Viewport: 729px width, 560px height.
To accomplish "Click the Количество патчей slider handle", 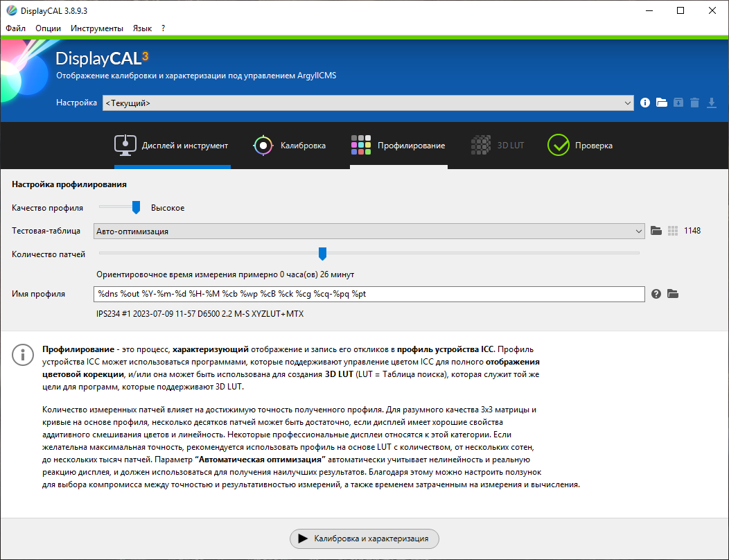I will tap(322, 254).
